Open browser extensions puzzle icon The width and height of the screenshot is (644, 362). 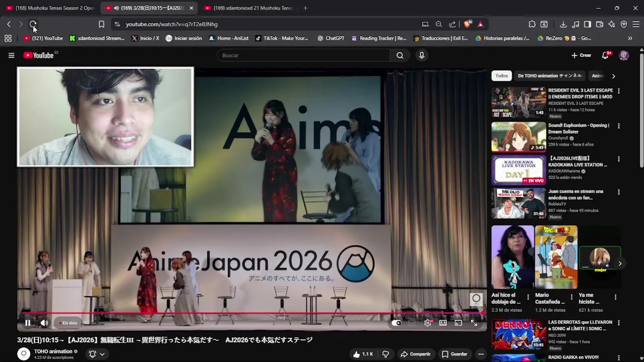point(532,24)
